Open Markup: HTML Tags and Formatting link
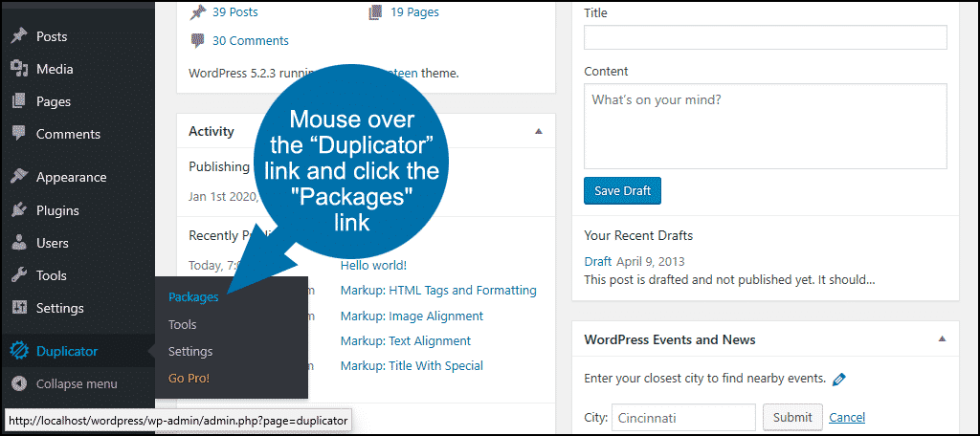The height and width of the screenshot is (436, 980). coord(438,291)
